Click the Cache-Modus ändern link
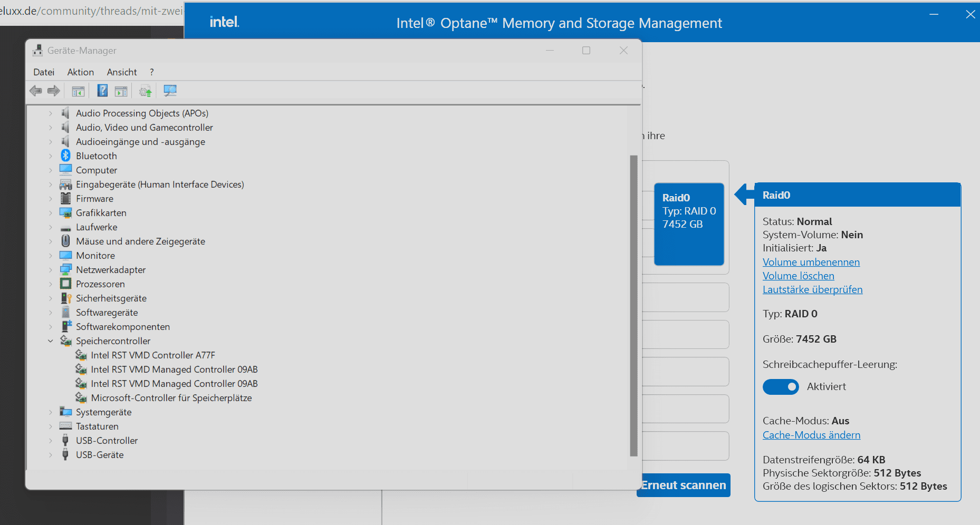The width and height of the screenshot is (980, 525). click(x=811, y=435)
